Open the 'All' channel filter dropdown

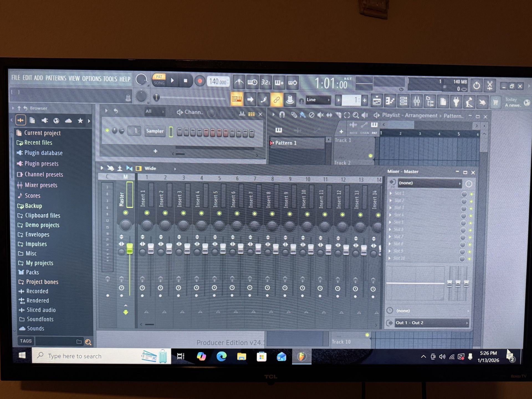151,111
